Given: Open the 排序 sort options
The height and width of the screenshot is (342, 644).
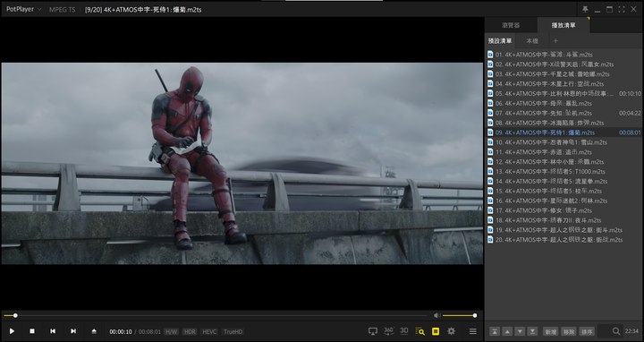Looking at the screenshot, I should coord(587,331).
